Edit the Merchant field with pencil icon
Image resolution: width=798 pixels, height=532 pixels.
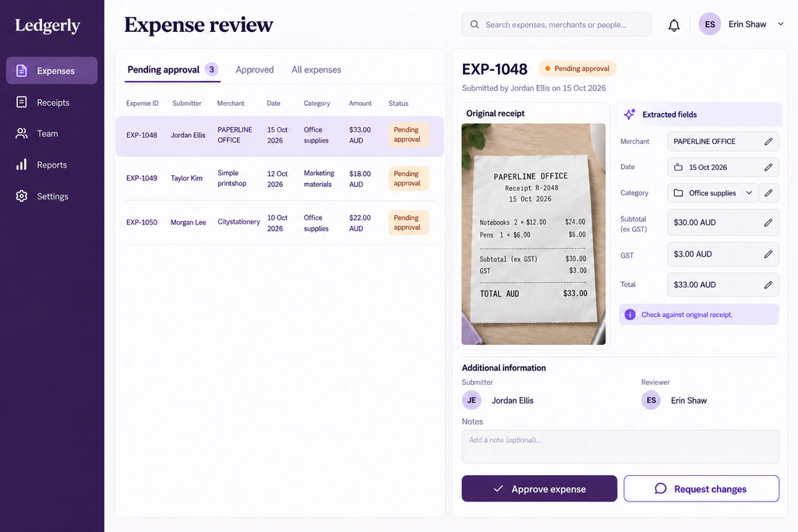pos(768,142)
